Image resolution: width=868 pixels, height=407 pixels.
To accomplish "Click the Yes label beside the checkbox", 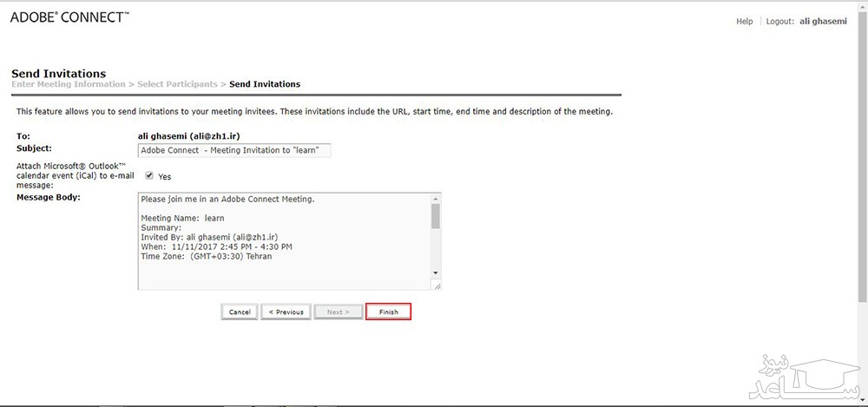I will 165,176.
